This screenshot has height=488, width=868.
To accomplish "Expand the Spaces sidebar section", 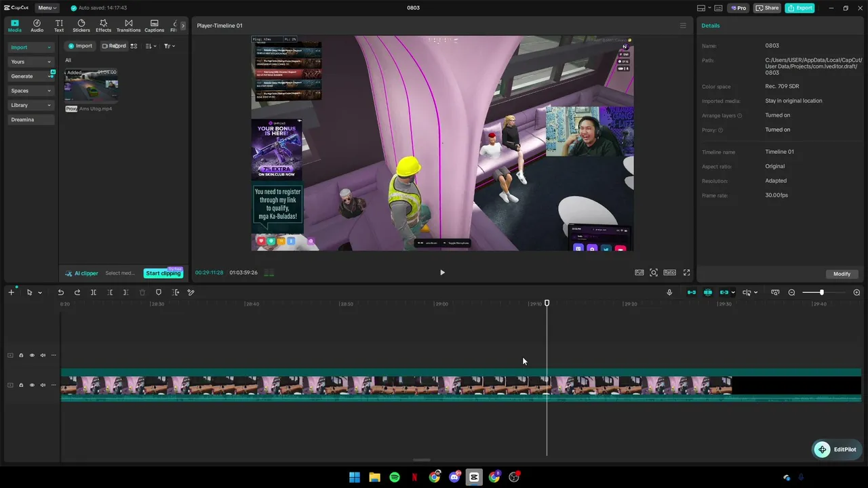I will [x=31, y=91].
